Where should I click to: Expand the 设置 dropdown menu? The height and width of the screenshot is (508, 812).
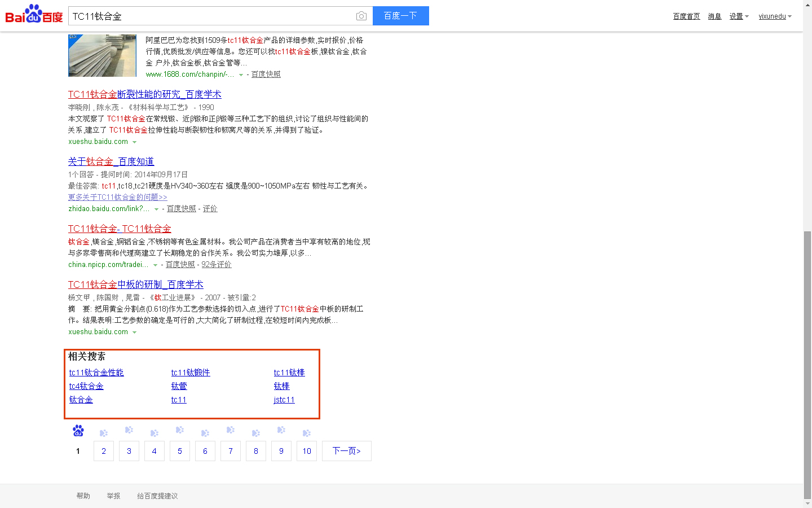pyautogui.click(x=739, y=16)
